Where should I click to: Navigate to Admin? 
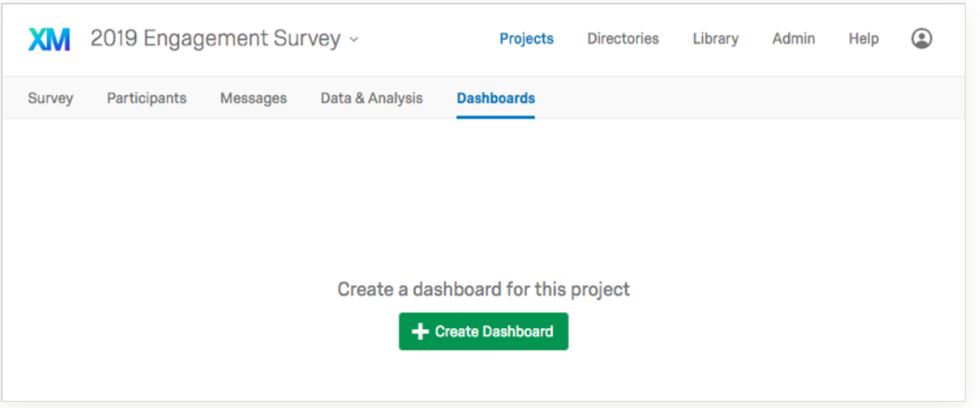(794, 39)
